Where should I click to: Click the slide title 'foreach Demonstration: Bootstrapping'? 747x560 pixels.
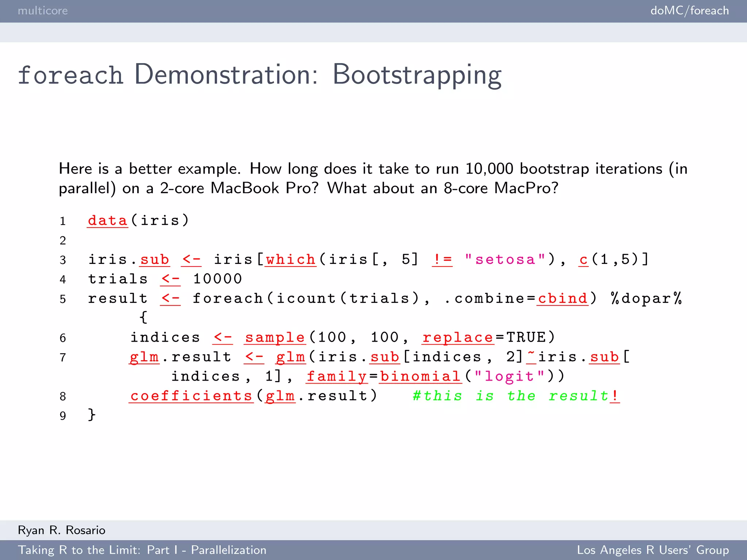click(260, 75)
